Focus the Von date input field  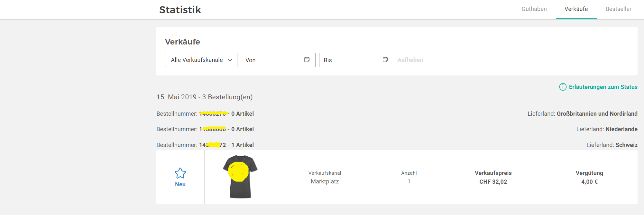(272, 60)
